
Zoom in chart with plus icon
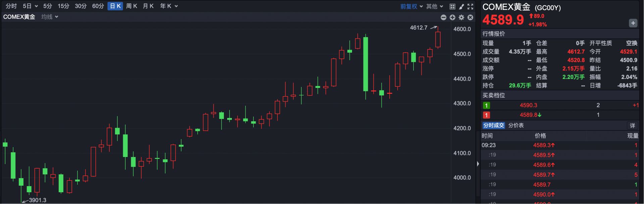pos(452,17)
